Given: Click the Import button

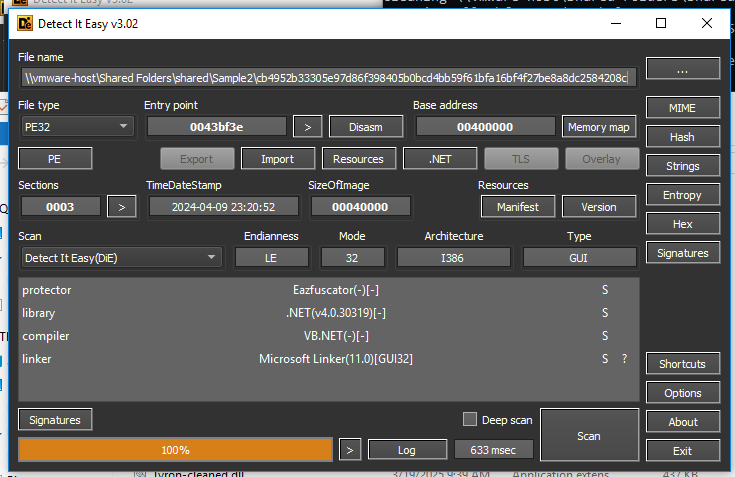Looking at the screenshot, I should tap(278, 159).
